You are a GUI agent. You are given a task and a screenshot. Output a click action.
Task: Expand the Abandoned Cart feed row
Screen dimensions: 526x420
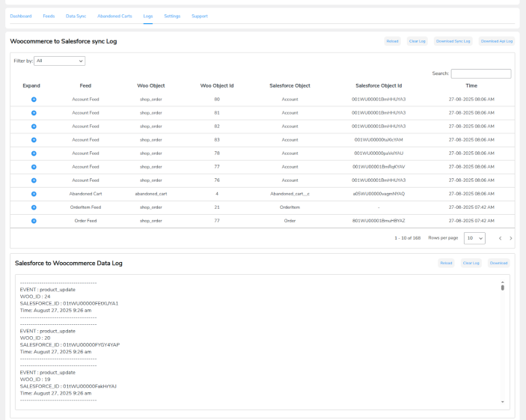(34, 193)
